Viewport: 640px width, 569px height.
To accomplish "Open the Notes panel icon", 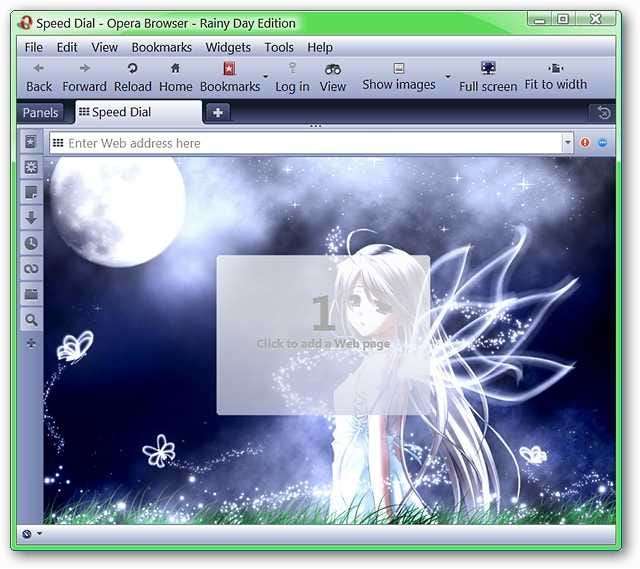I will click(x=31, y=192).
